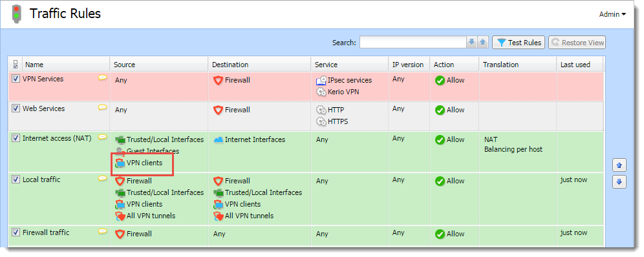The width and height of the screenshot is (644, 257).
Task: Click 'All VPN tunnels' in Local traffic destination
Action: point(250,216)
